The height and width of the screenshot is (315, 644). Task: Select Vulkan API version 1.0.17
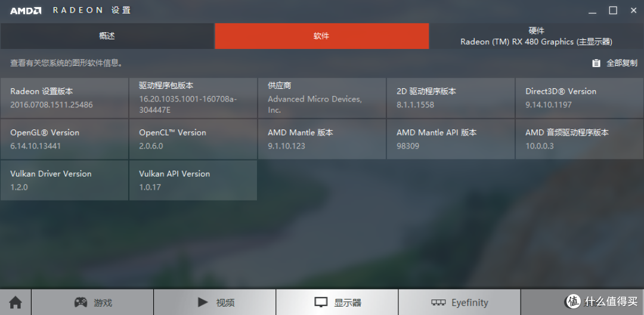pyautogui.click(x=150, y=187)
